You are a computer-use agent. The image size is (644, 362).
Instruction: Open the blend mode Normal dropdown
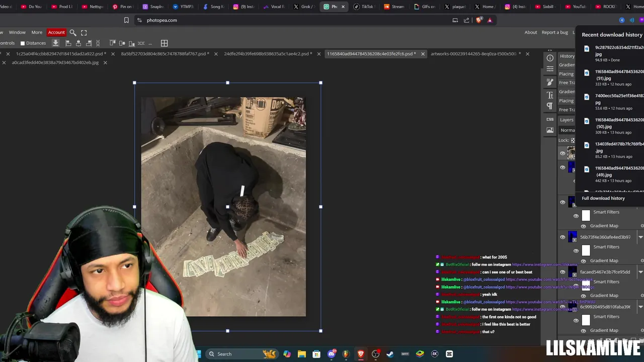coord(568,130)
